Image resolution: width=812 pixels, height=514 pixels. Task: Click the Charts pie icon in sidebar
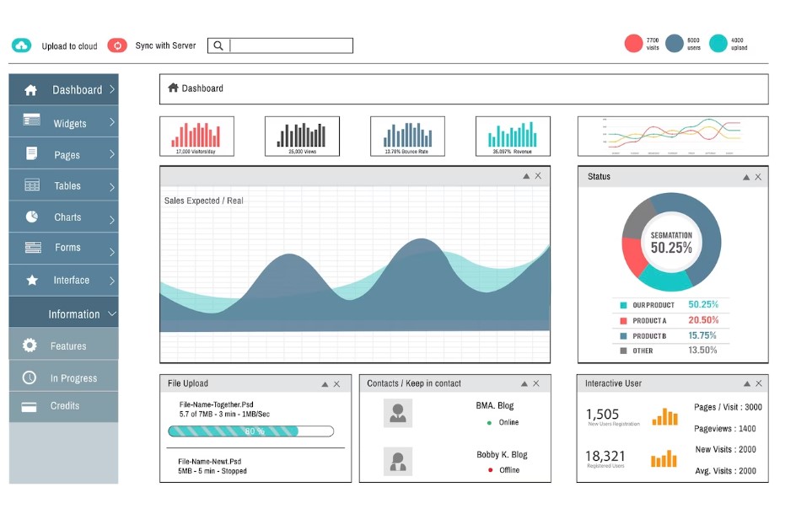click(x=32, y=217)
